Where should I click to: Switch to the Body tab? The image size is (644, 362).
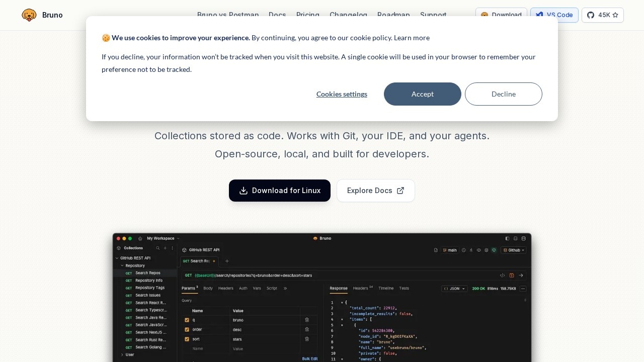click(208, 288)
